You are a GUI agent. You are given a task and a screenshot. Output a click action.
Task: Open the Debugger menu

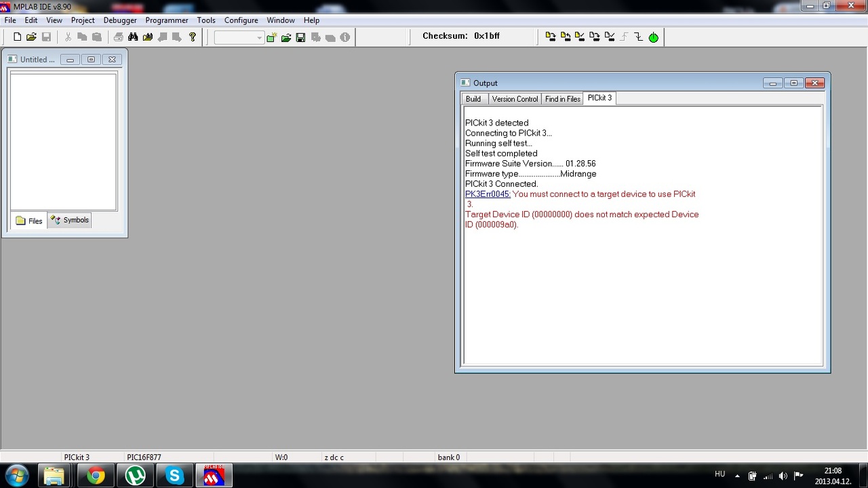120,20
